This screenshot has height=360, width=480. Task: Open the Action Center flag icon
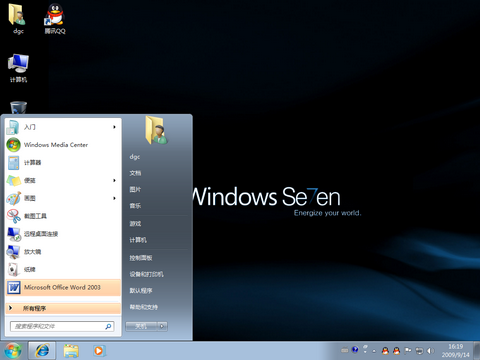(408, 350)
